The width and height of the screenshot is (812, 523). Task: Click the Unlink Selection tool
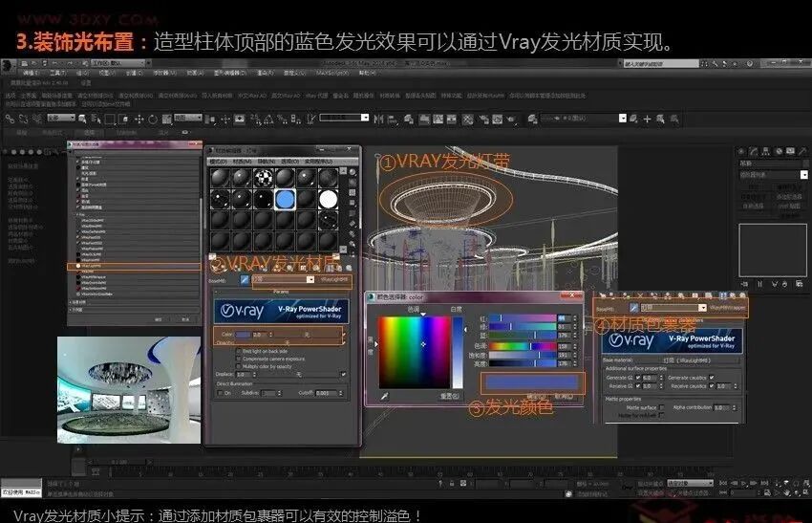[23, 120]
